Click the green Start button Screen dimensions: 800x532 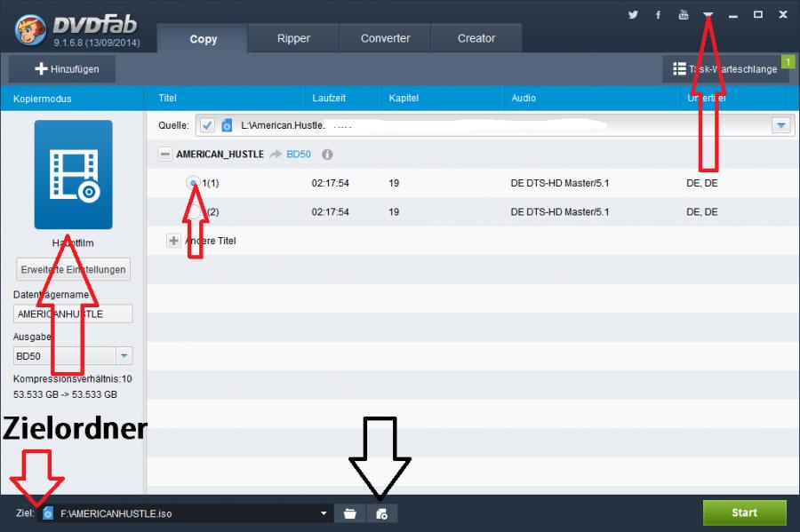pyautogui.click(x=744, y=512)
